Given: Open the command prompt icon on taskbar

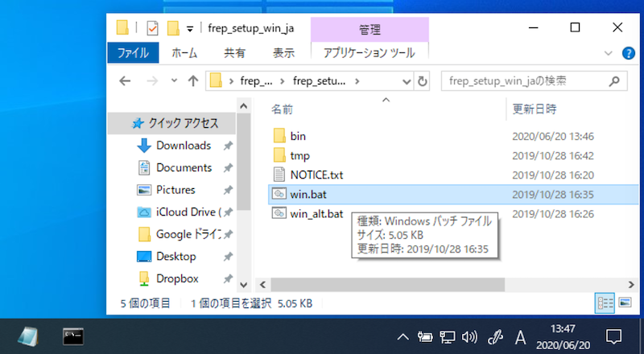Looking at the screenshot, I should coord(74,335).
